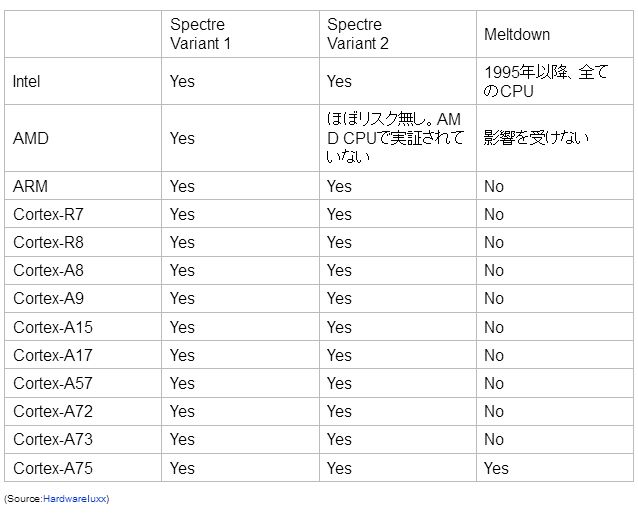This screenshot has width=638, height=519.
Task: Click the Cortex-A9 row label
Action: coord(48,298)
